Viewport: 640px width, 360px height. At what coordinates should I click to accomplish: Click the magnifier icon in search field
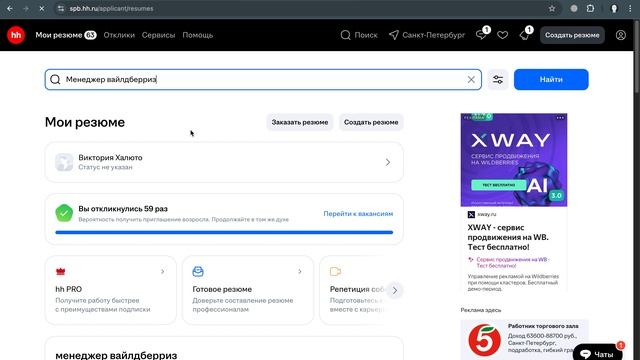[x=56, y=80]
